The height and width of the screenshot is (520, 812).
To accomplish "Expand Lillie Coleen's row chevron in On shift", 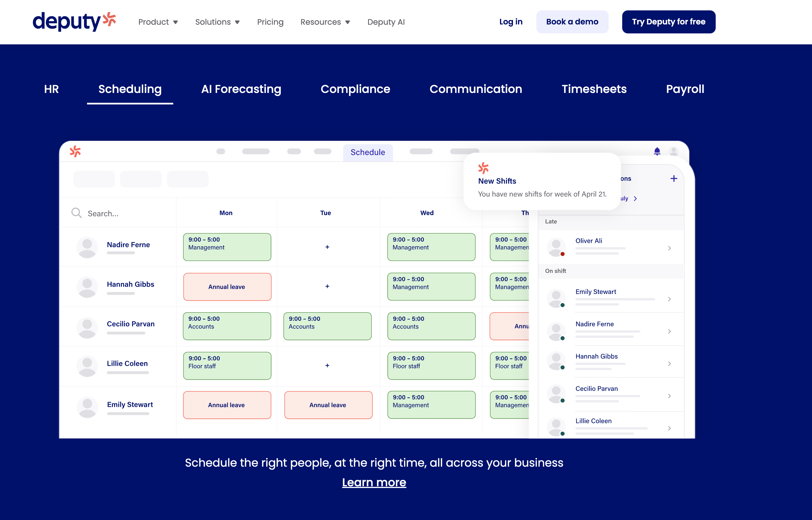I will [669, 428].
